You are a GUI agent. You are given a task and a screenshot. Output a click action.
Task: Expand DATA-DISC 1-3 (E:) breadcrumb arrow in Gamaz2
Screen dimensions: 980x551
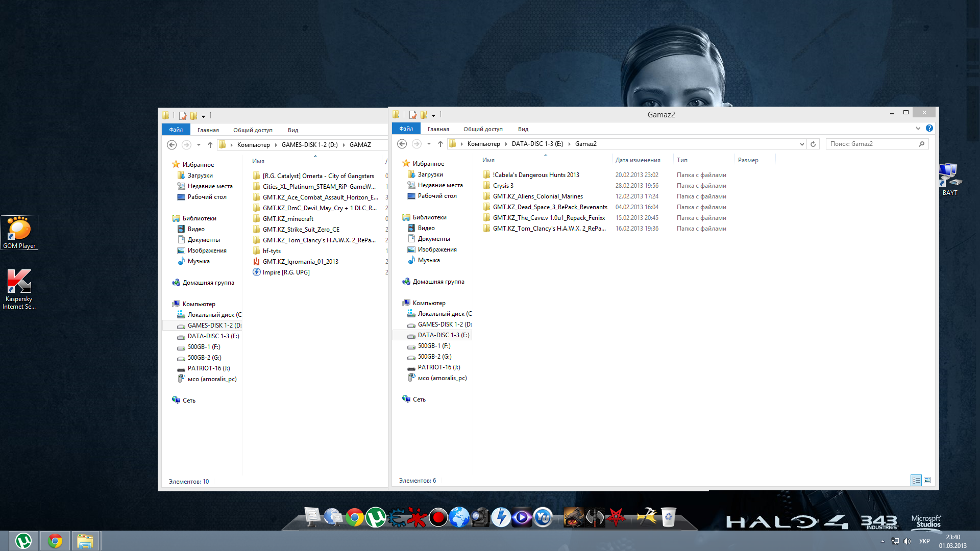(570, 144)
